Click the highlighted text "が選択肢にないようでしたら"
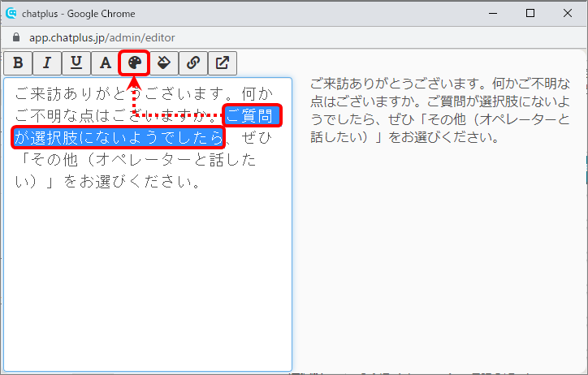588x375 pixels. point(118,137)
